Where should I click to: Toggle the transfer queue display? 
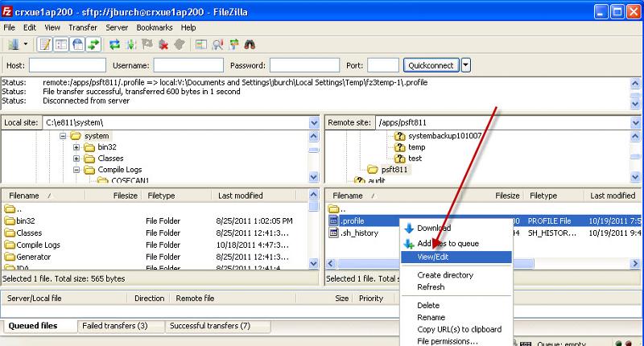click(93, 44)
